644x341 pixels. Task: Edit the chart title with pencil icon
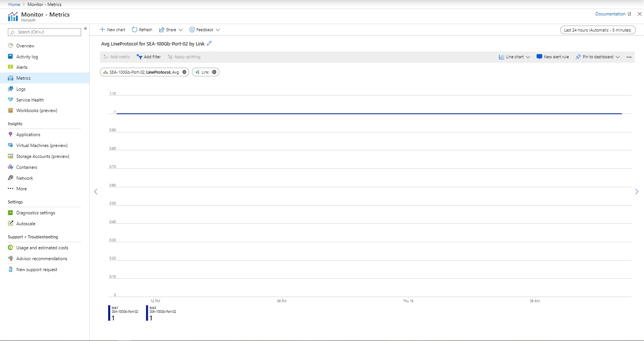point(209,44)
